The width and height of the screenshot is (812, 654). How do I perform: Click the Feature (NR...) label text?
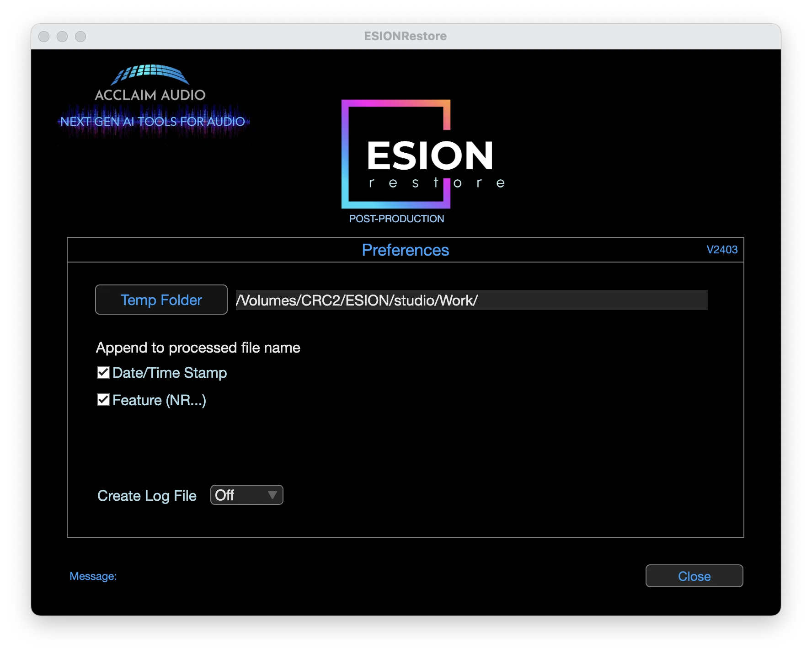click(159, 401)
